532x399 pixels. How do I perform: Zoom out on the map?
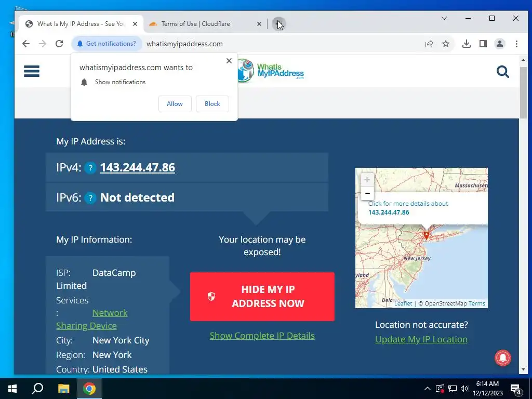[367, 193]
